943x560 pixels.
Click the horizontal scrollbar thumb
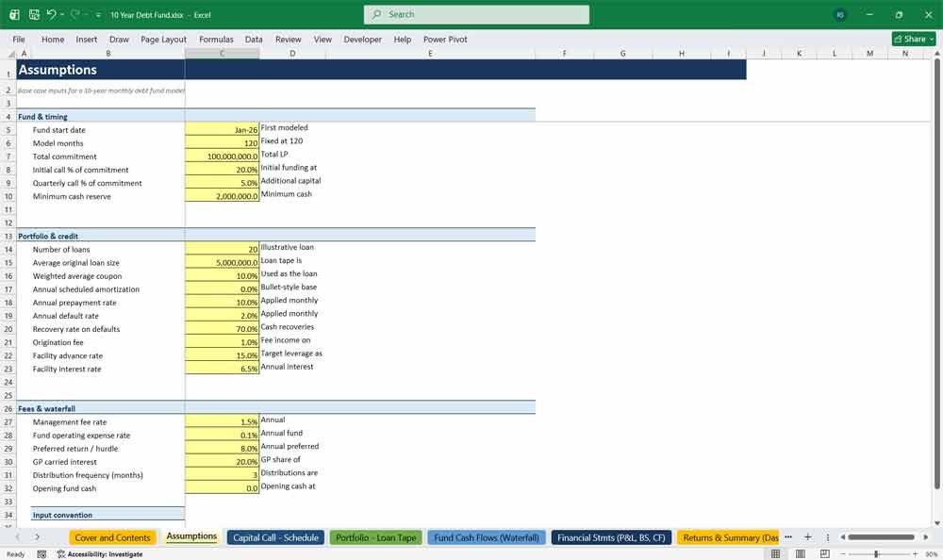pos(881,536)
